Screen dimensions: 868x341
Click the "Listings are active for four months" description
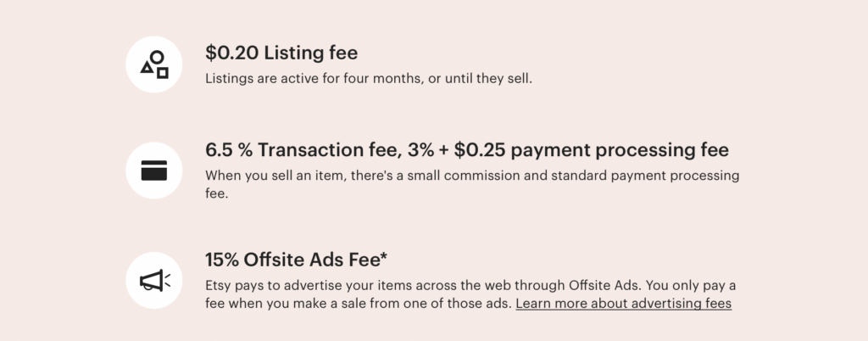[x=369, y=79]
